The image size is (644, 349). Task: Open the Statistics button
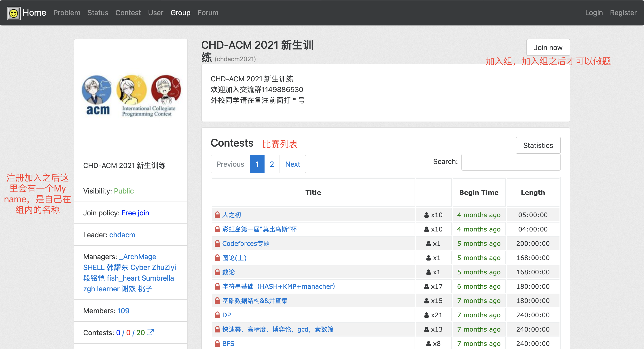pos(538,145)
